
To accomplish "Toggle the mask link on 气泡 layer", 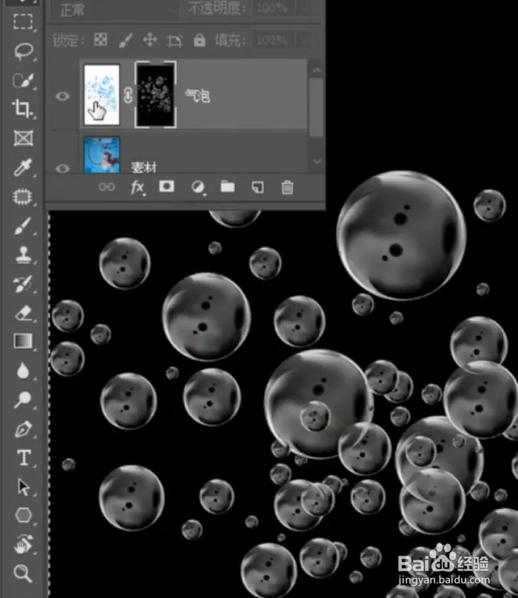I will coord(128,95).
